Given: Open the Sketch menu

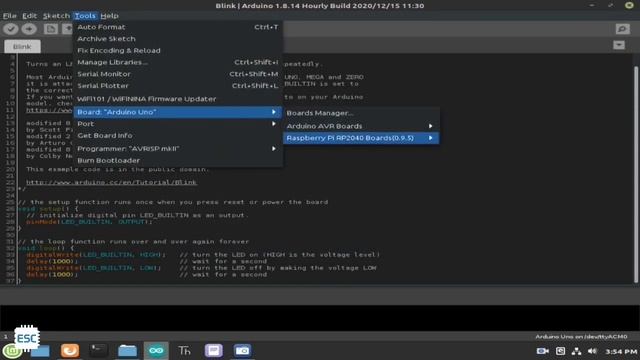Looking at the screenshot, I should (x=56, y=16).
